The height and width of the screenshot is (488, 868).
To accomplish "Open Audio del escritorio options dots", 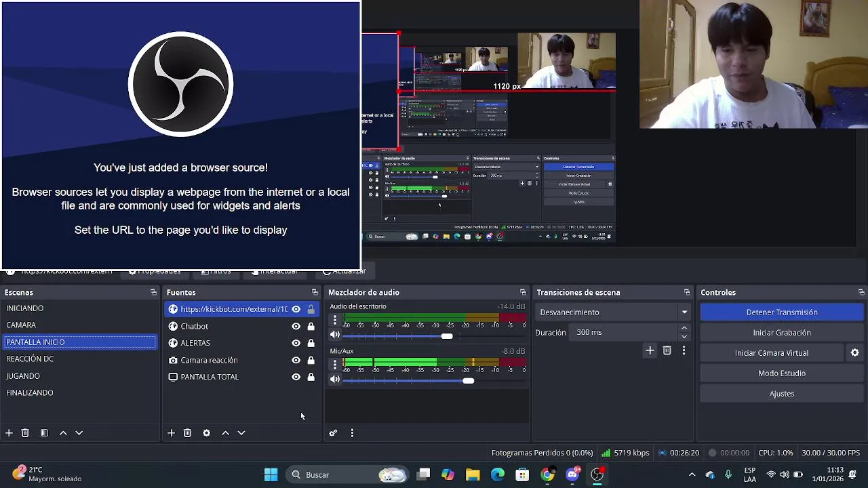I will pos(334,320).
